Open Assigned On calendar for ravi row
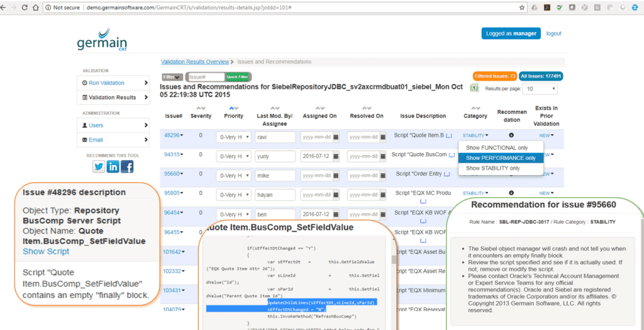Screen dimensions: 644x330 tap(336, 137)
